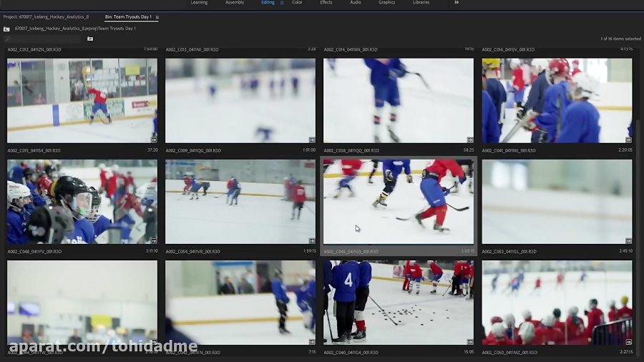Click the bin search field
The image size is (644, 362).
tap(43, 39)
